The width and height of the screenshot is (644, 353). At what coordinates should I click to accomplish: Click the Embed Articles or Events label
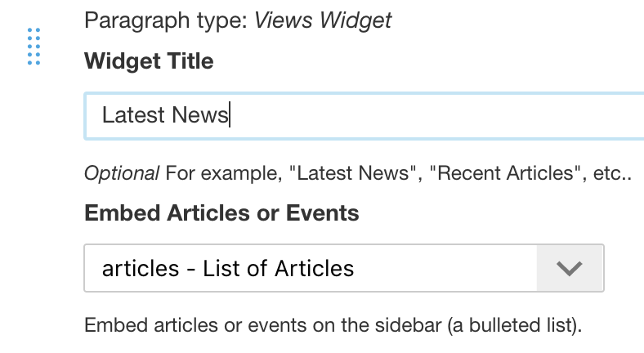[221, 213]
